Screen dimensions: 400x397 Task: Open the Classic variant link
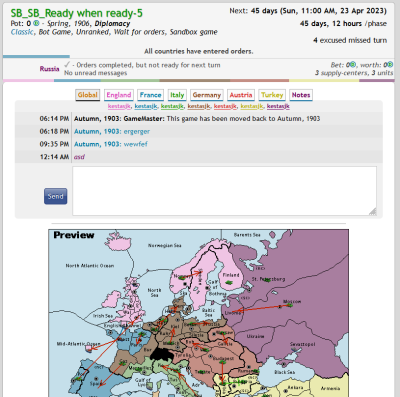(22, 32)
